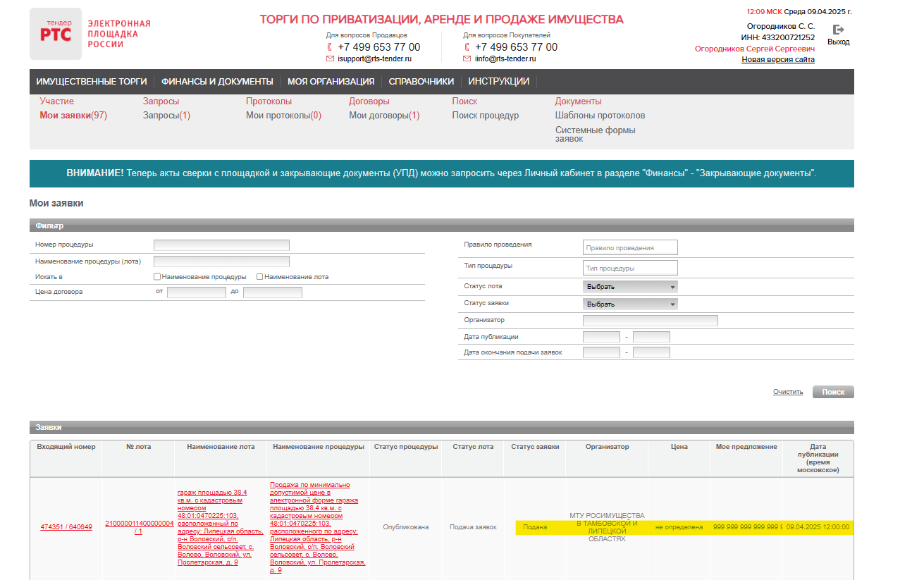
Task: Click user name Огородников Сергей Сергеевич
Action: (x=755, y=49)
